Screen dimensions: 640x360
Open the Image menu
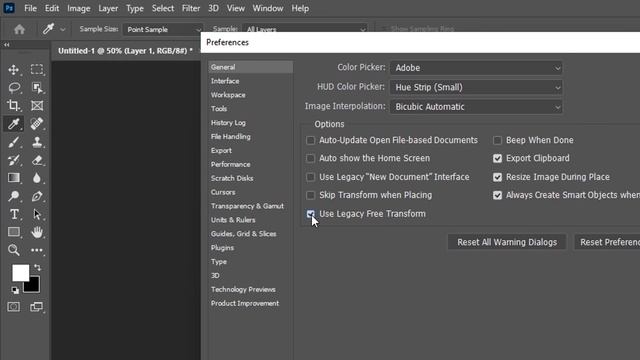[79, 8]
